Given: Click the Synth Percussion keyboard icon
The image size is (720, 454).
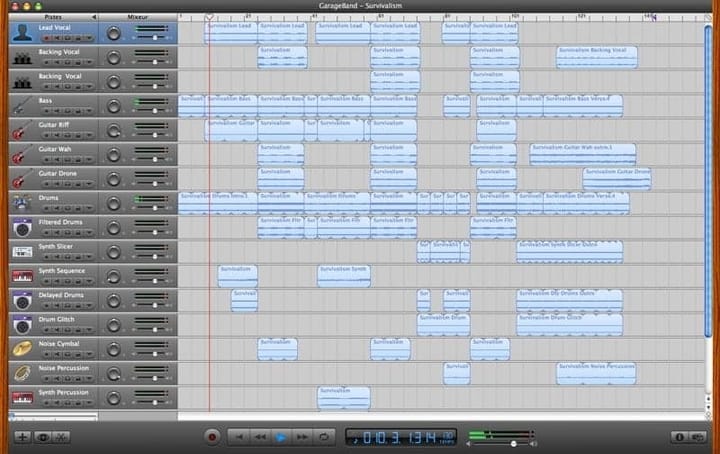Looking at the screenshot, I should pyautogui.click(x=22, y=398).
